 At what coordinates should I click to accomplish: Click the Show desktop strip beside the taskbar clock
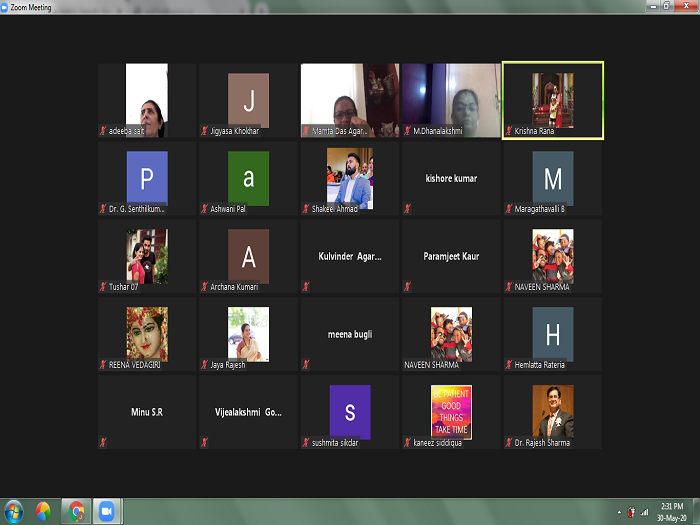click(x=696, y=512)
